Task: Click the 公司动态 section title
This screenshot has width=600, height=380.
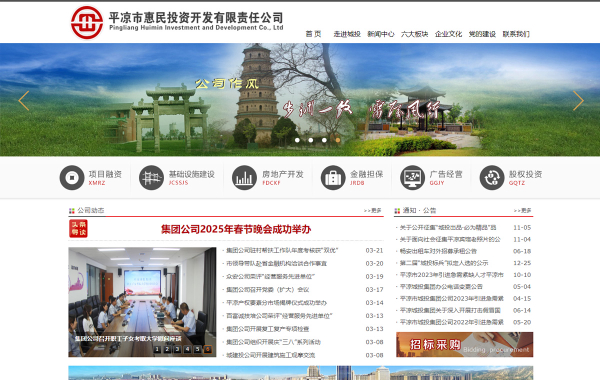Action: pyautogui.click(x=91, y=210)
